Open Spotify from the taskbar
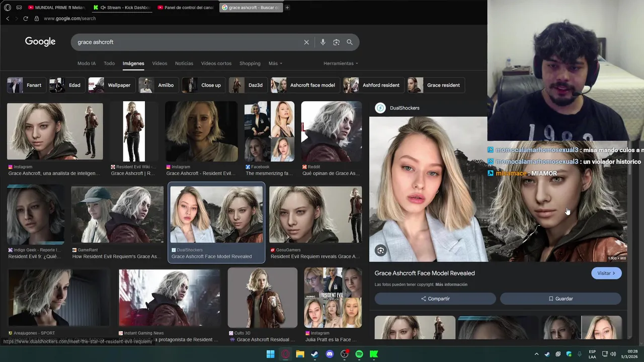The width and height of the screenshot is (644, 362). click(359, 354)
